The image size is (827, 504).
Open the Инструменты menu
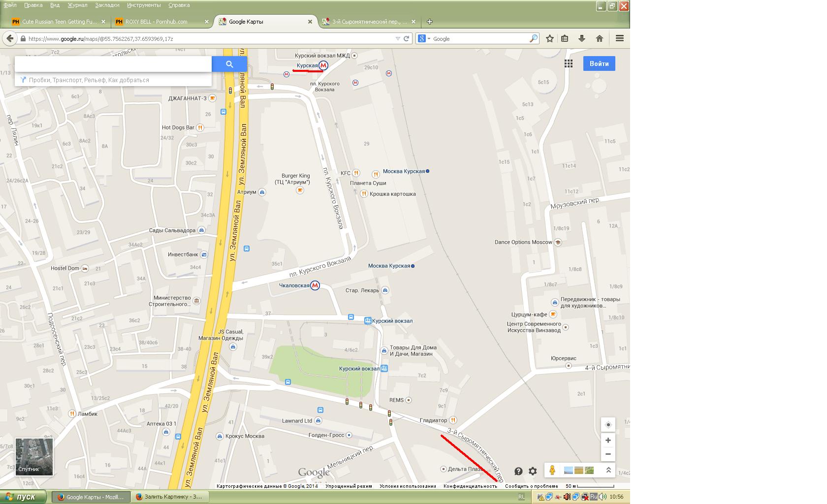144,5
